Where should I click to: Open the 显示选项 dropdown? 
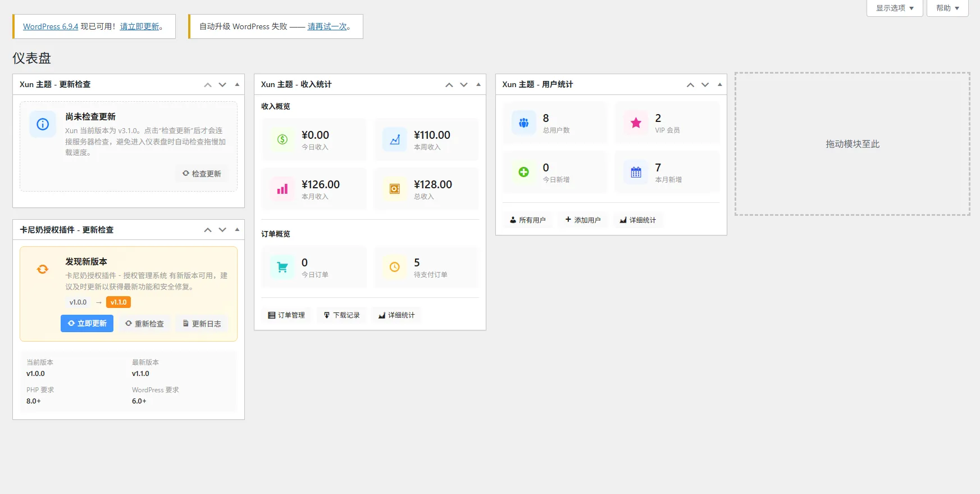point(895,8)
